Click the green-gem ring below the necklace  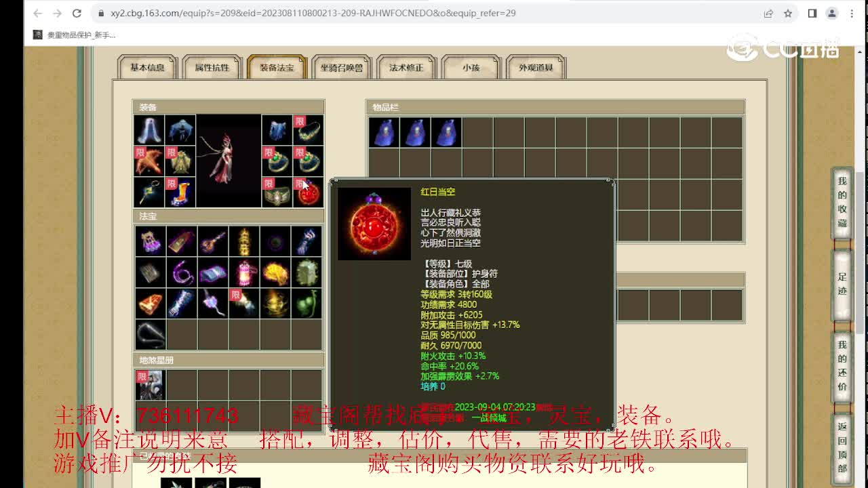[308, 161]
